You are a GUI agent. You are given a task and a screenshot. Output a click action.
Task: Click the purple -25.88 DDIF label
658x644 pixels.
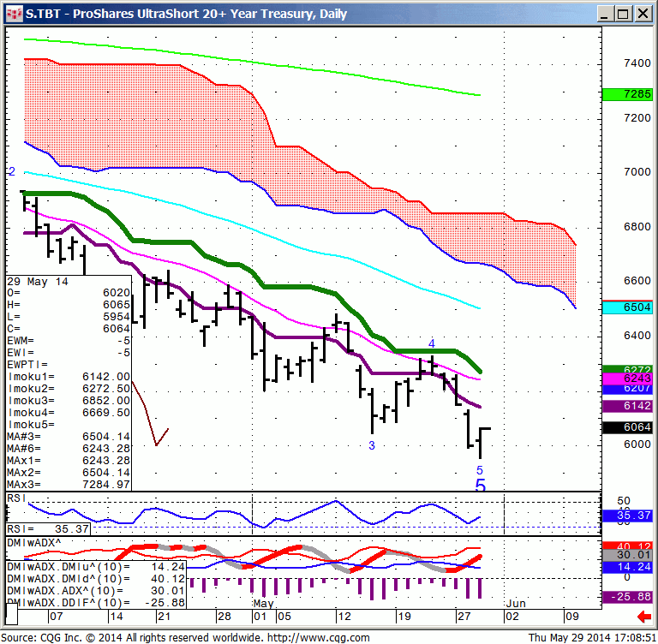[627, 597]
